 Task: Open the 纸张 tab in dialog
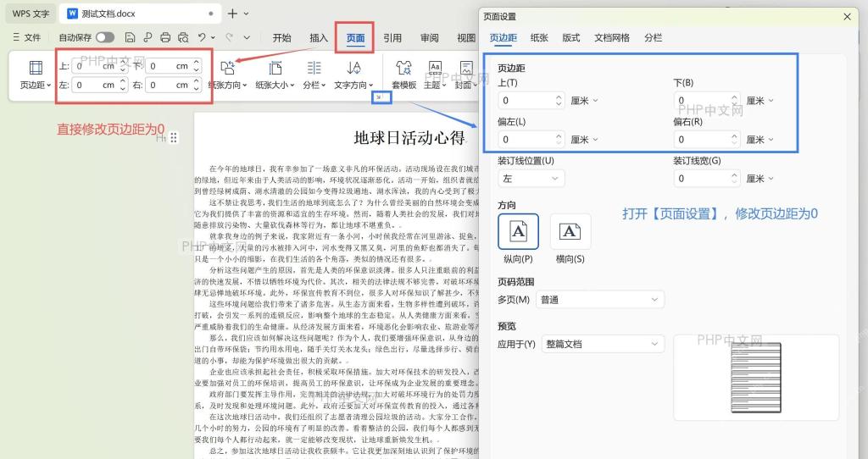coord(539,37)
